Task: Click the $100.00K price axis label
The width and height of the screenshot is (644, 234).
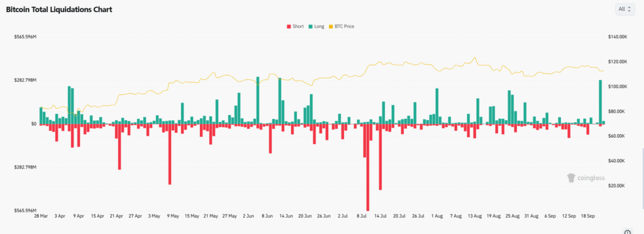Action: 618,87
